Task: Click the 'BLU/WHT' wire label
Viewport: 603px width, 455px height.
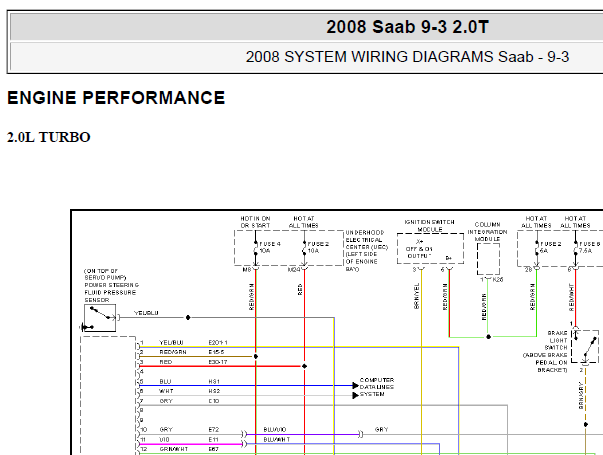Action: point(277,440)
